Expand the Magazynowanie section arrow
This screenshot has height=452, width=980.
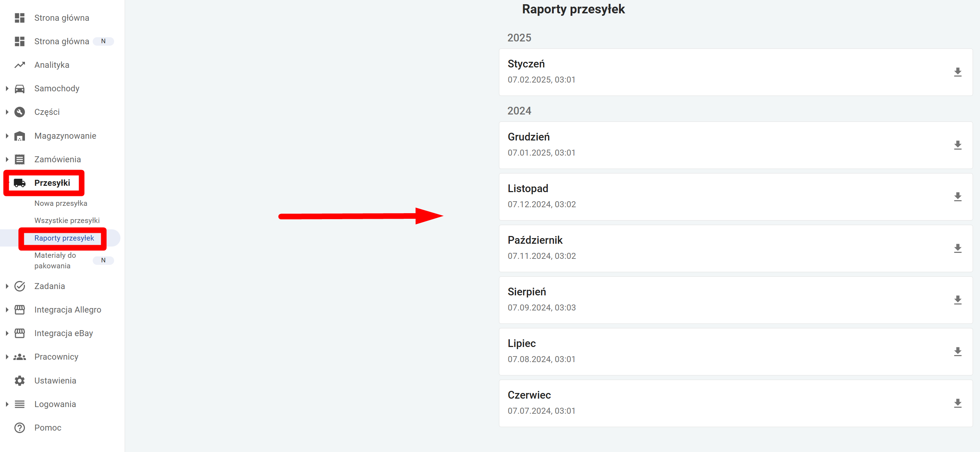[x=7, y=136]
